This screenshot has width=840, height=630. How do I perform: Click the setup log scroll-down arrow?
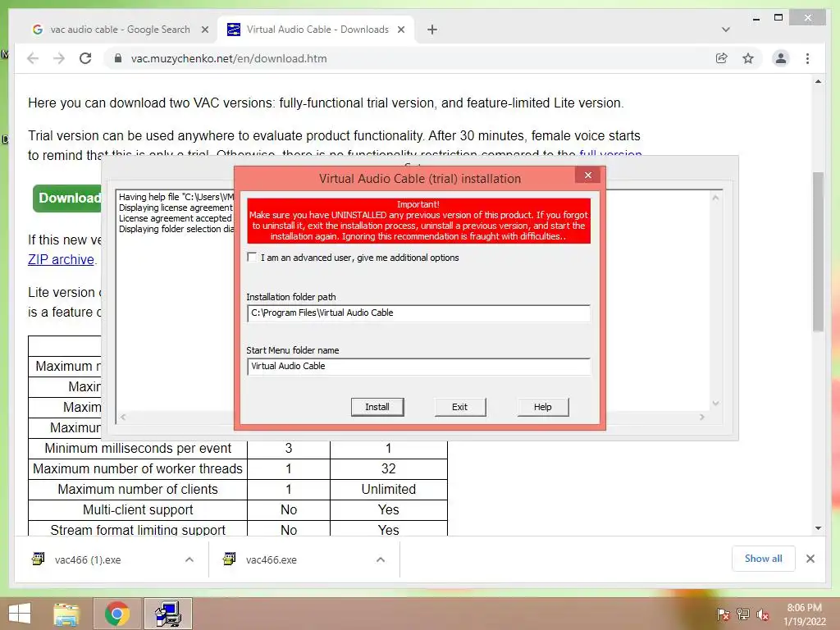pos(715,404)
